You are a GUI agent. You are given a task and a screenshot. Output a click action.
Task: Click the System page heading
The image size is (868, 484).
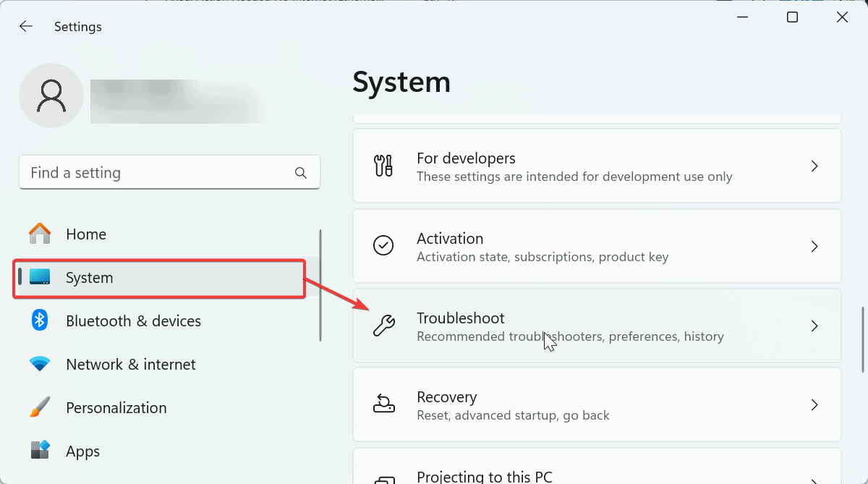coord(401,82)
